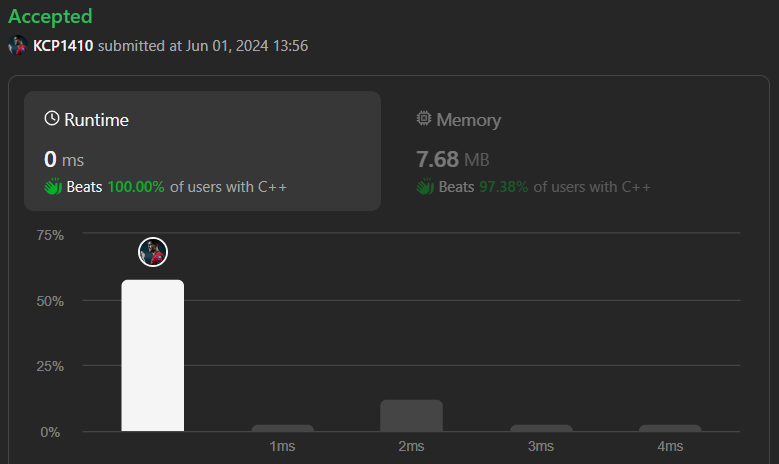The width and height of the screenshot is (779, 464).
Task: Click the Accepted status heading
Action: click(x=50, y=16)
